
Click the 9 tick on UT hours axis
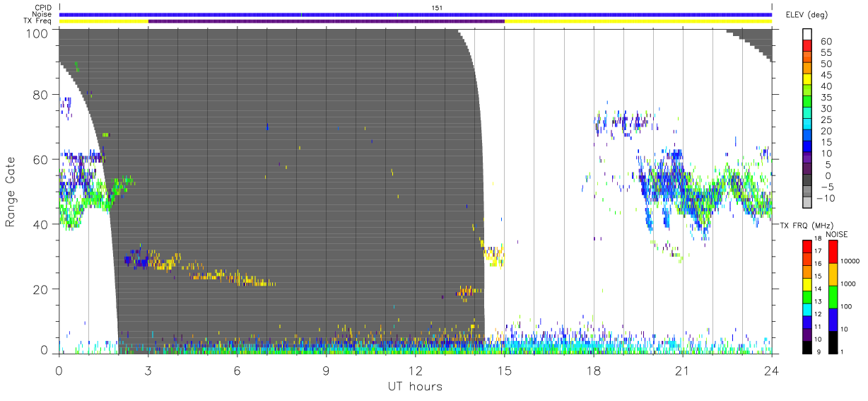point(327,370)
